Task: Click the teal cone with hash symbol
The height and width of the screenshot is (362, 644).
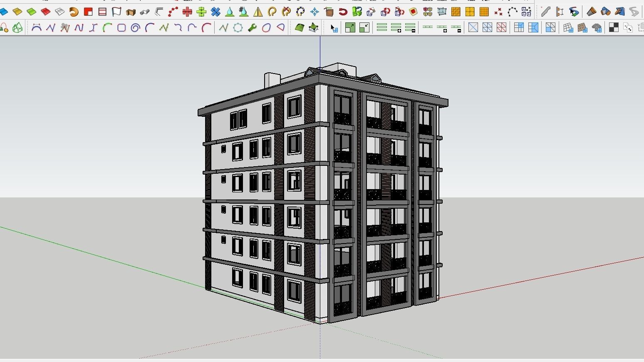Action: tap(244, 12)
